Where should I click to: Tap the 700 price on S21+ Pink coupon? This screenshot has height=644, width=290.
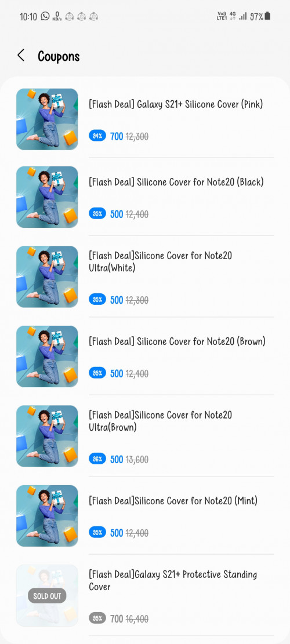(117, 136)
